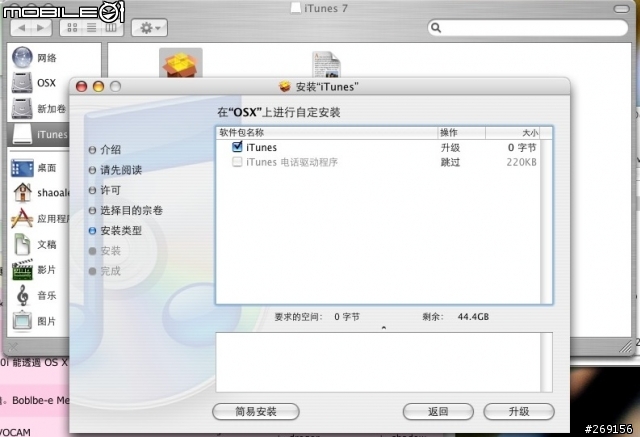Click the 选择目的宗卷 destination step
The image size is (640, 437).
coord(126,210)
